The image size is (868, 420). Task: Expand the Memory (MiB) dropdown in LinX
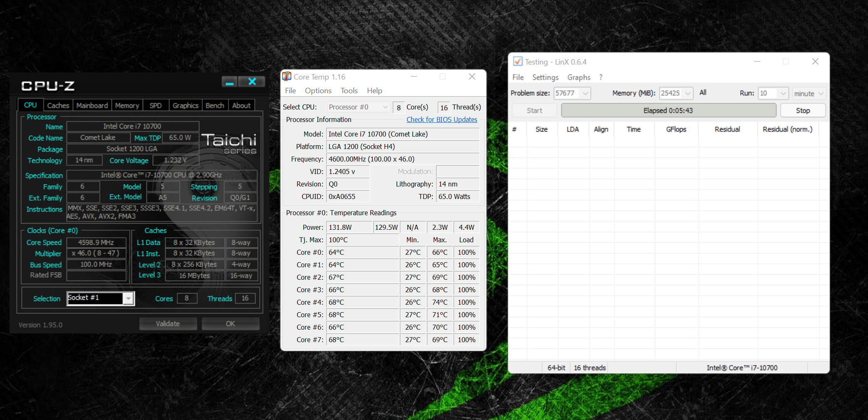coord(688,93)
